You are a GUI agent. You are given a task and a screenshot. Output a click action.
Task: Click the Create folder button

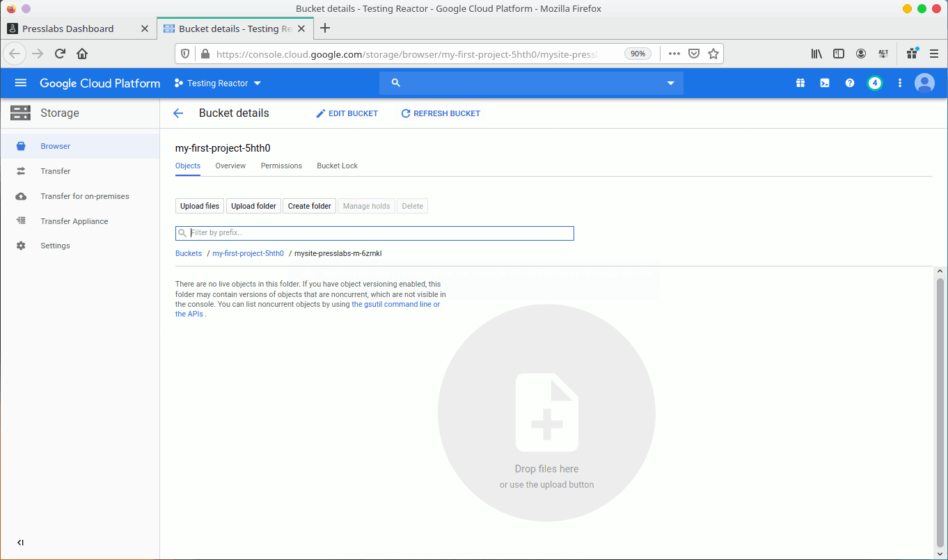point(310,206)
